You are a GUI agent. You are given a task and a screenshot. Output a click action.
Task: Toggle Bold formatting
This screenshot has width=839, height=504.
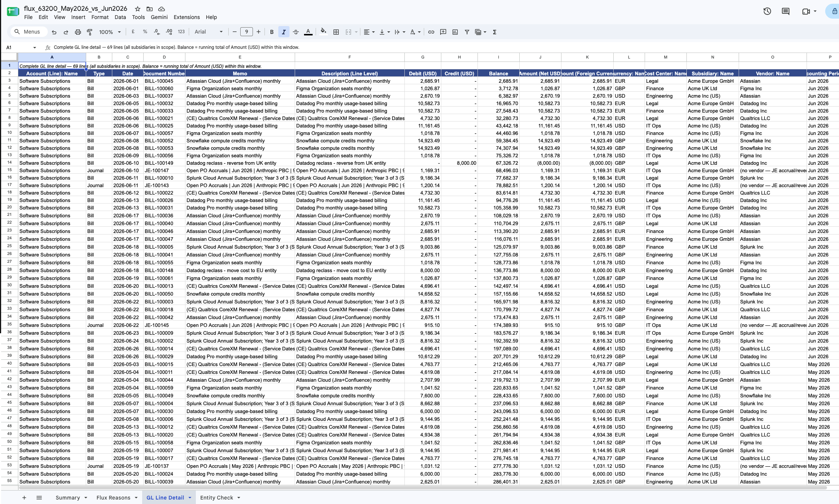[x=272, y=32]
